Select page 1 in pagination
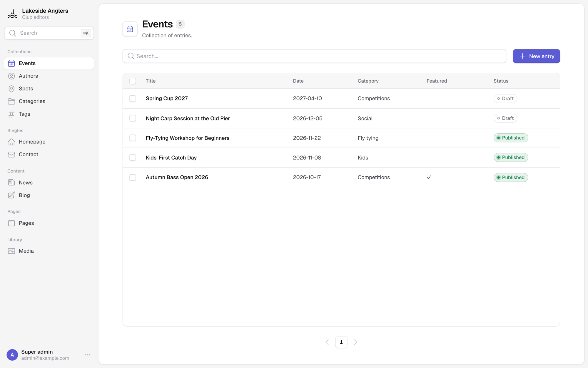 341,342
